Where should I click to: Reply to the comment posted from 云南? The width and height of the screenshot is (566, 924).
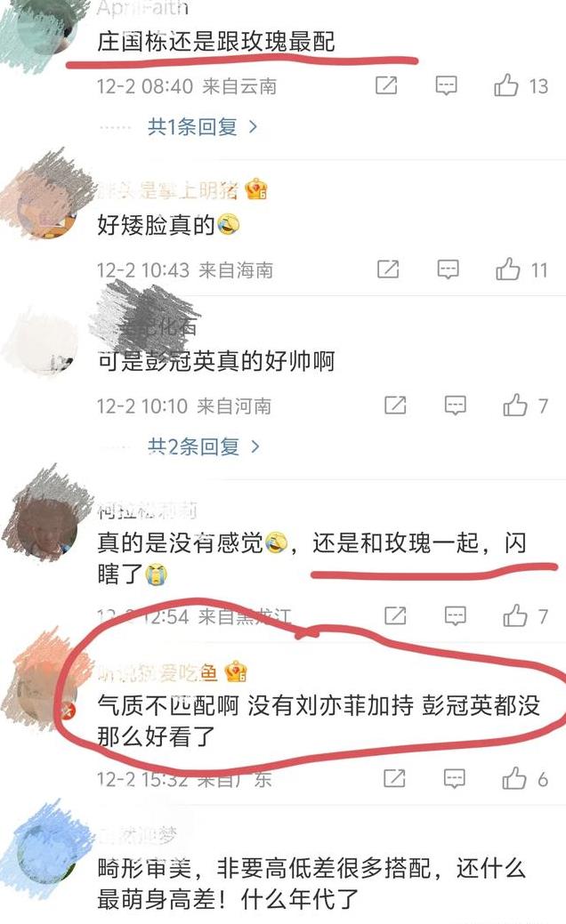pos(447,86)
